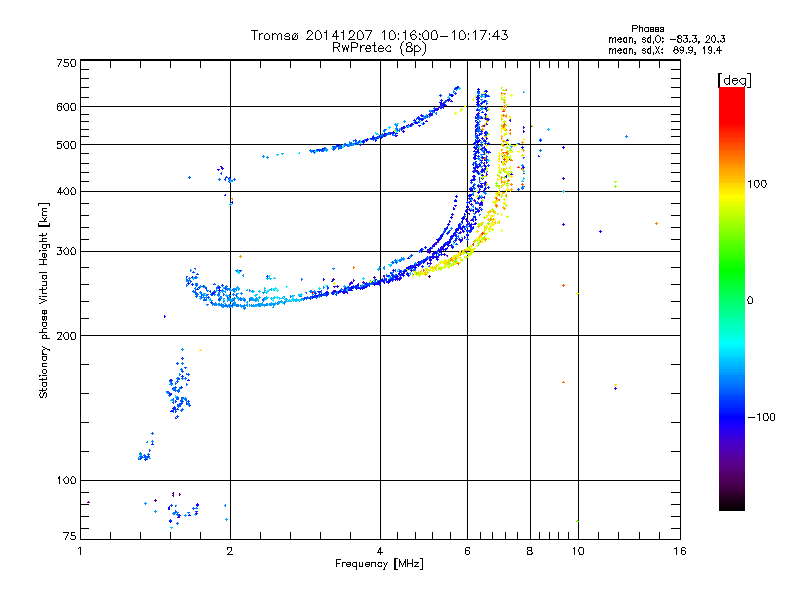Pick the black bottom of the phase colorbar

(x=732, y=505)
